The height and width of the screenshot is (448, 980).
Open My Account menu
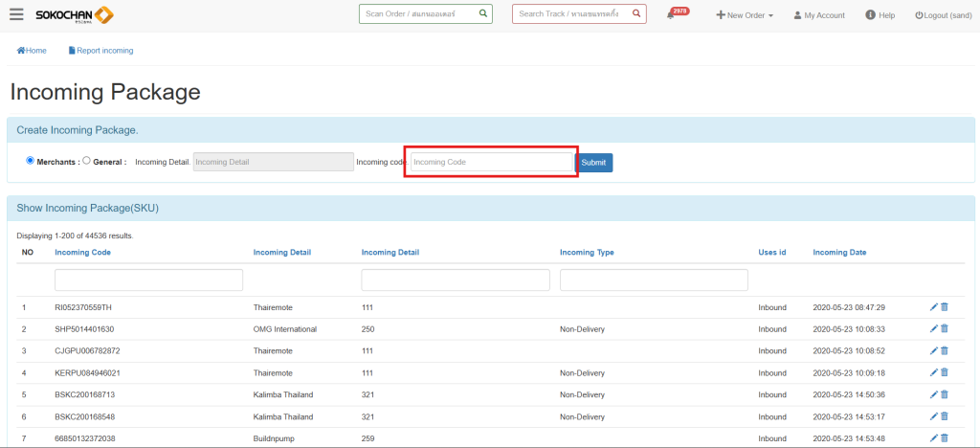(x=819, y=15)
